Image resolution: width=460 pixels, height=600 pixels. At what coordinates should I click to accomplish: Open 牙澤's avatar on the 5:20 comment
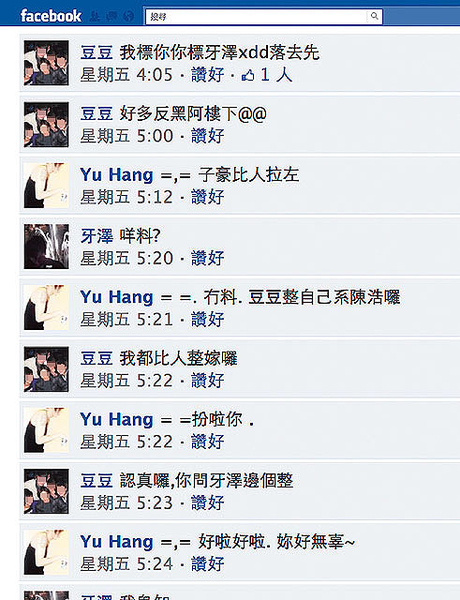(x=46, y=246)
